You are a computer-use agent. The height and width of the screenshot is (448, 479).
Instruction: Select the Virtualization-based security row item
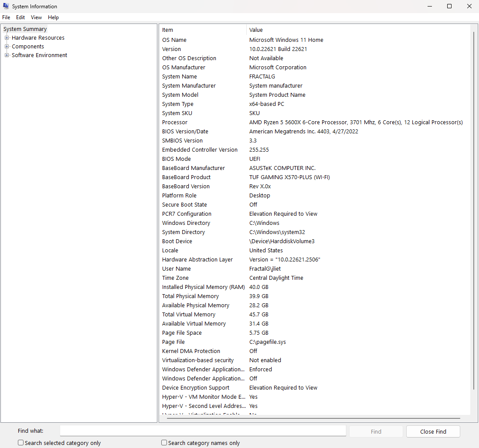(x=197, y=360)
